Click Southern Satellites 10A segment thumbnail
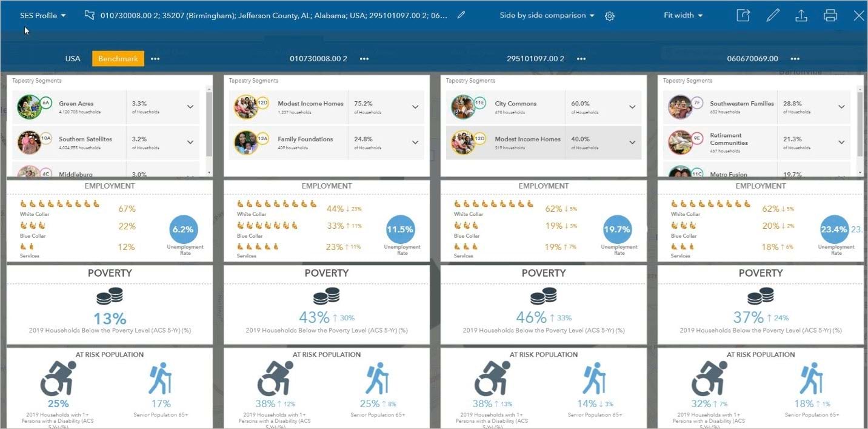 tap(29, 143)
